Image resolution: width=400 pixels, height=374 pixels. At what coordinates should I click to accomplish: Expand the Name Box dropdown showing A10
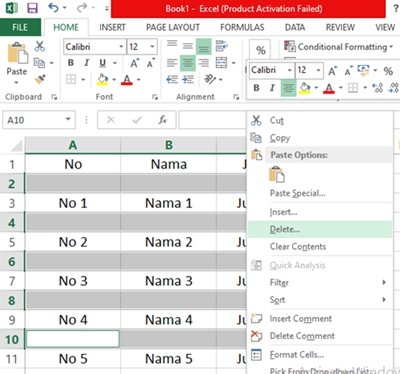[68, 119]
